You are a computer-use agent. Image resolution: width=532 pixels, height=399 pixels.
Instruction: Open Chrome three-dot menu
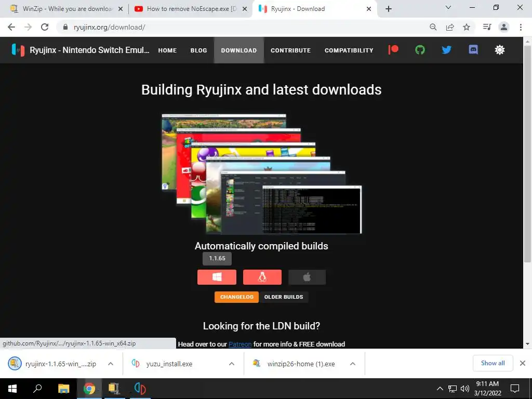click(521, 27)
